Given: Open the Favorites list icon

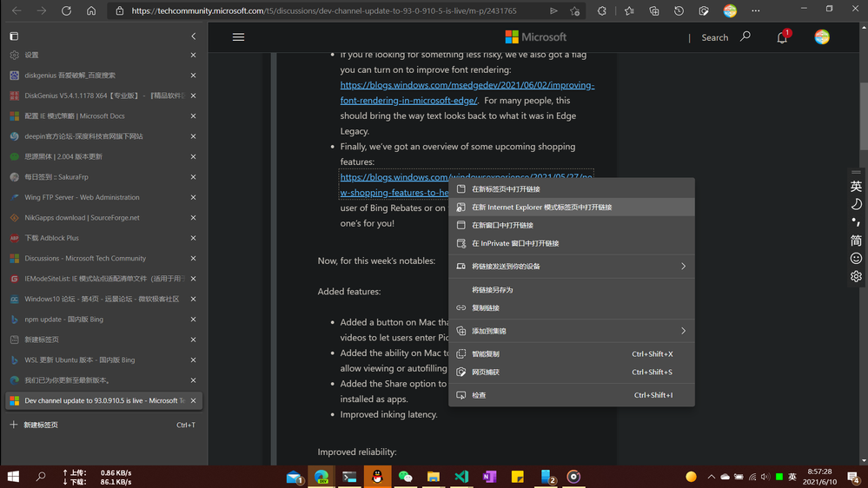Looking at the screenshot, I should click(629, 10).
